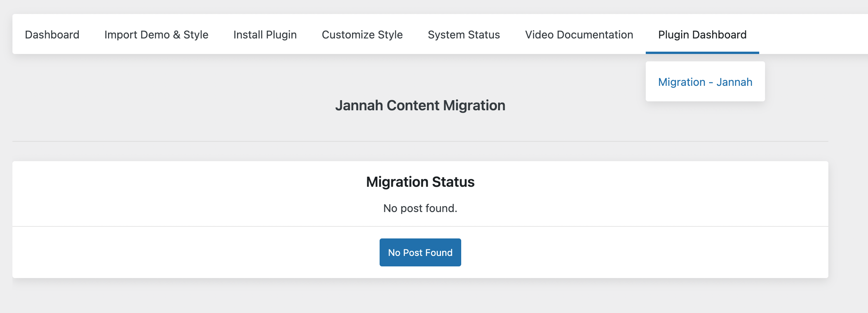Open the Dashboard tab

[x=52, y=35]
